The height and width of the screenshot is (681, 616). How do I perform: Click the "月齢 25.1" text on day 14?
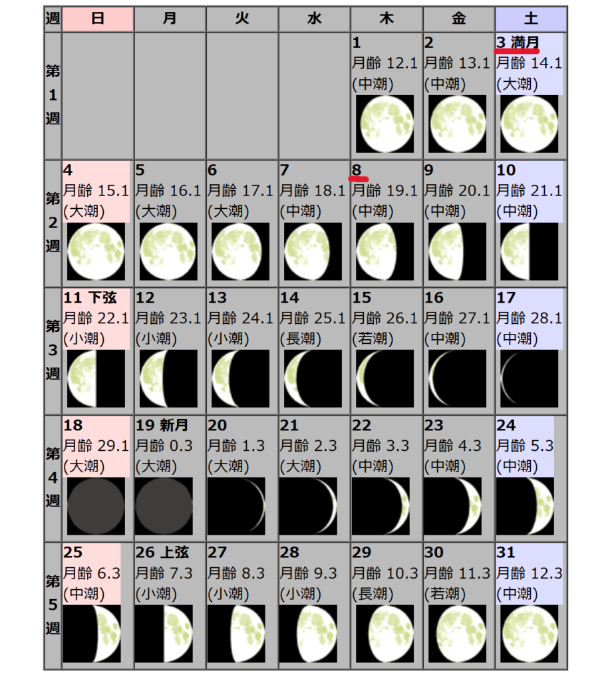click(312, 318)
